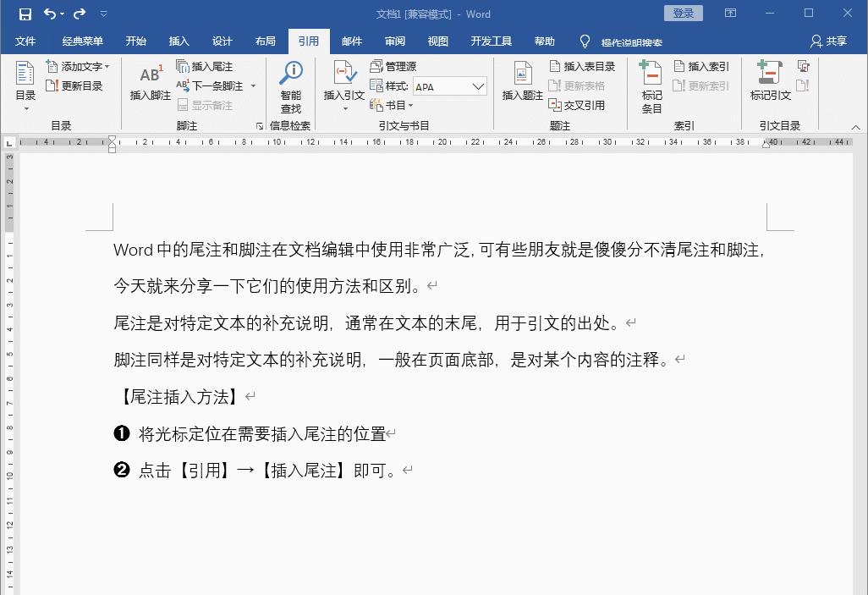Viewport: 868px width, 595px height.
Task: Collapse the ribbon with the chevron
Action: pyautogui.click(x=856, y=127)
